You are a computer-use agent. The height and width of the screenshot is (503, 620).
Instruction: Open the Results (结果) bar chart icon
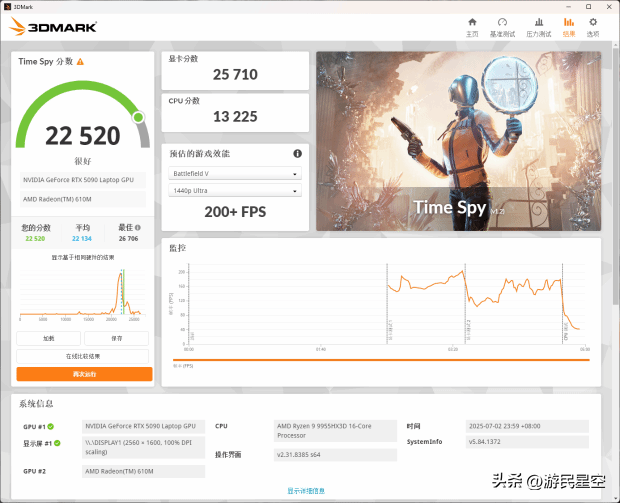pos(569,22)
